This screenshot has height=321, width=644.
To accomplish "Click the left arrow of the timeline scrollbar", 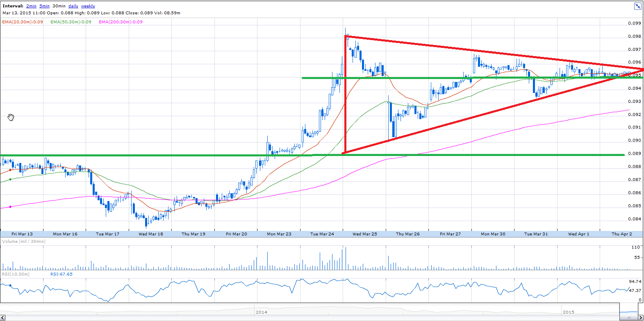I will point(2,318).
